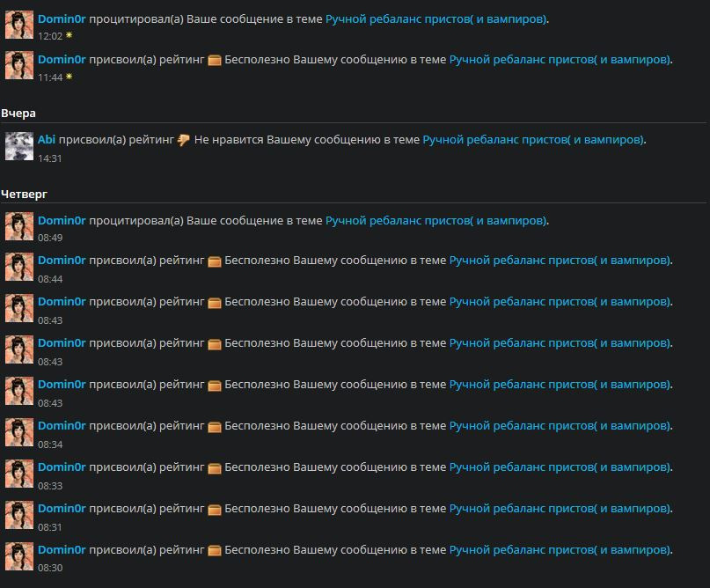Open Domin0r avatar in the 08:33 notification
710x588 pixels.
(x=19, y=474)
